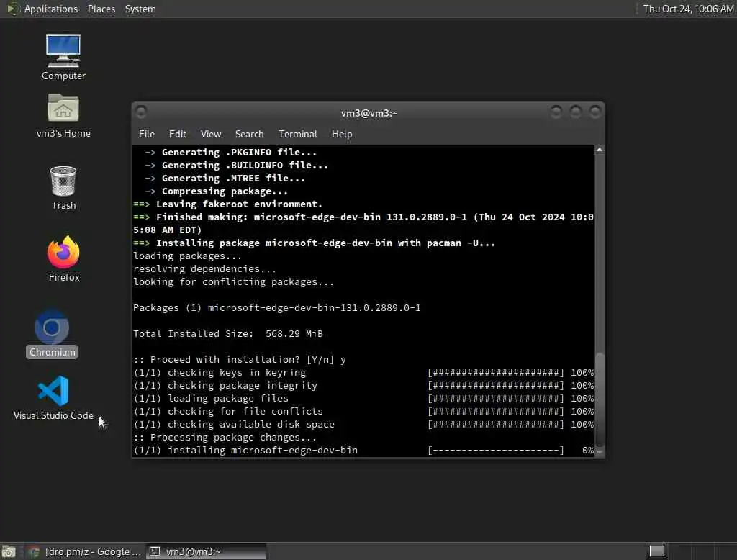
Task: Click the 'Proceed with installation? [Y/n] y' line
Action: point(240,360)
